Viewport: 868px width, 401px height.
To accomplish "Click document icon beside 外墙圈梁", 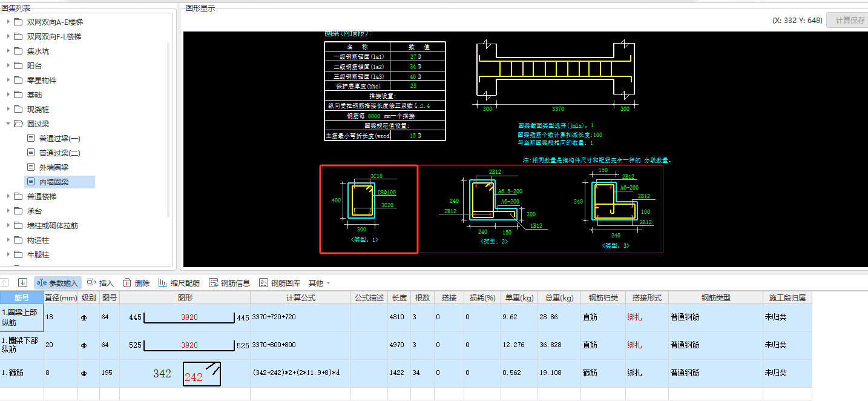I will click(x=31, y=167).
